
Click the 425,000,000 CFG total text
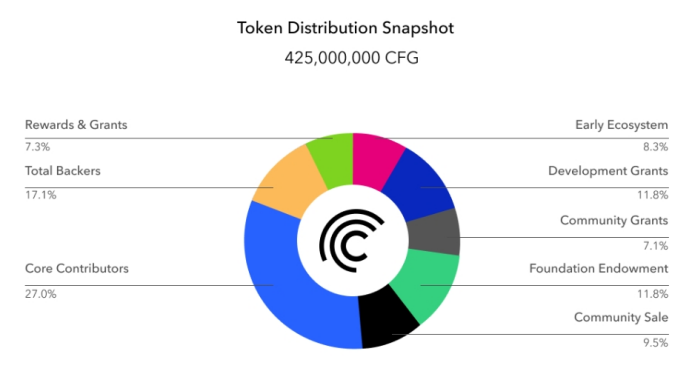tap(351, 58)
